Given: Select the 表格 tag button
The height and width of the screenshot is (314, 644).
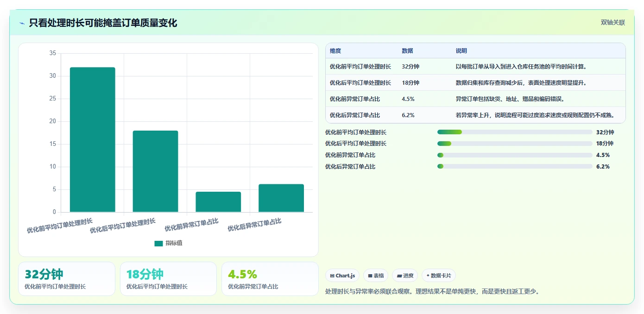Looking at the screenshot, I should coord(376,276).
